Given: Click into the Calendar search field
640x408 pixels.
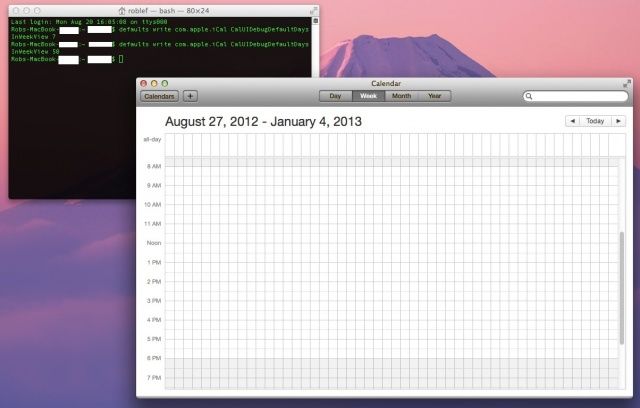Looking at the screenshot, I should coord(580,97).
